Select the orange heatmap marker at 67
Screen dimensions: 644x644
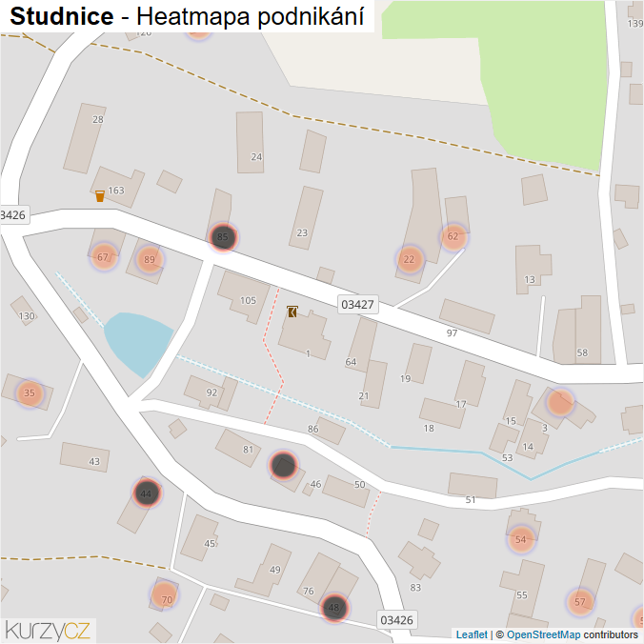pos(104,257)
